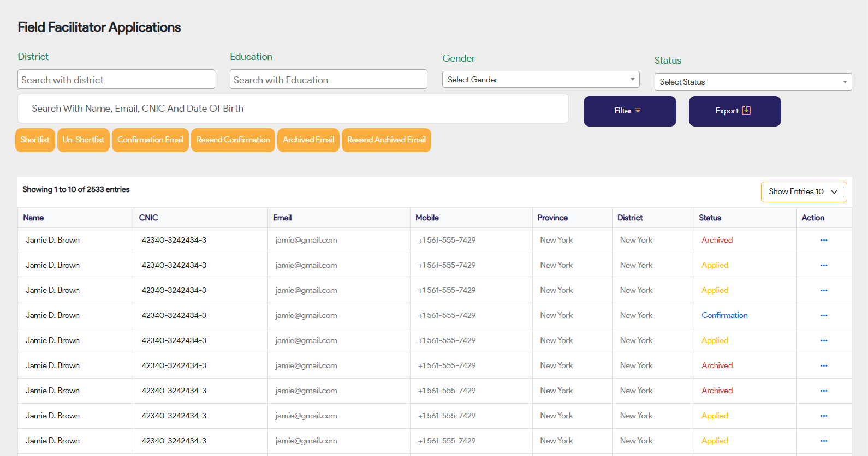Click the Search with Education field
The width and height of the screenshot is (868, 456).
tap(328, 80)
